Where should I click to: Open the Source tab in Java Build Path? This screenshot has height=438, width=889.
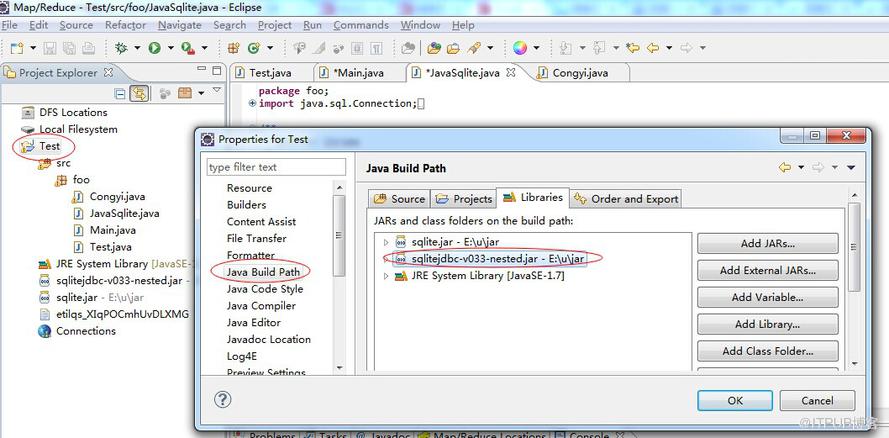[399, 199]
